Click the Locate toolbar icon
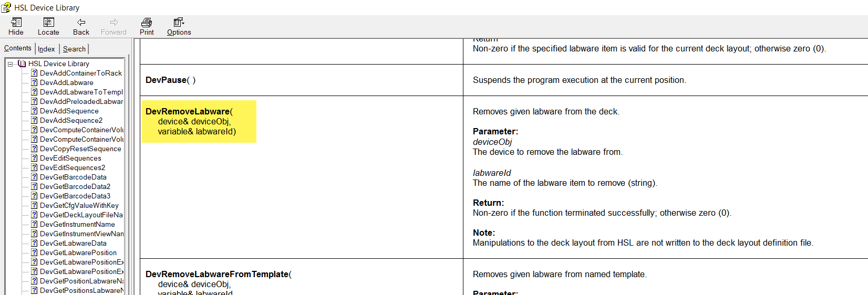868x295 pixels. click(48, 22)
